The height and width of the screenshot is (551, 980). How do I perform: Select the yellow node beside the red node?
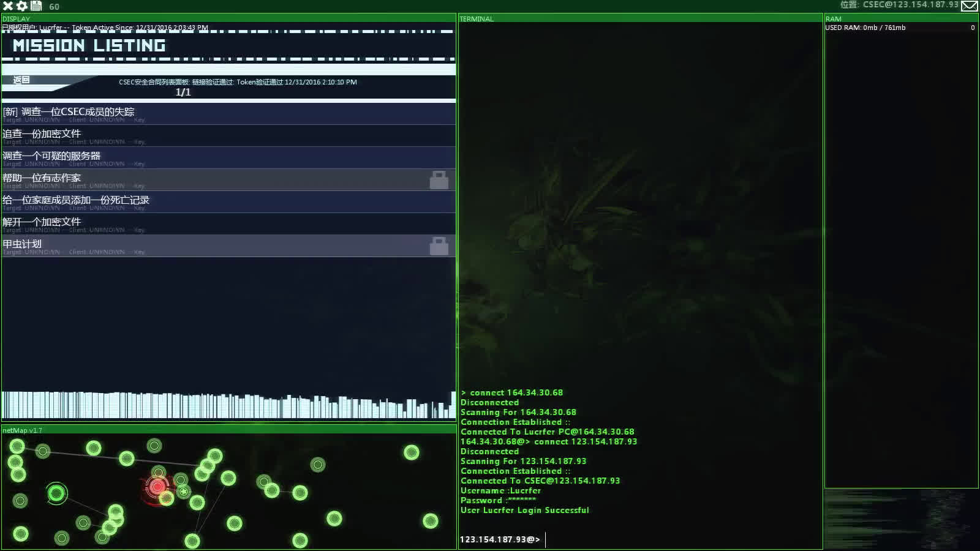(x=167, y=498)
